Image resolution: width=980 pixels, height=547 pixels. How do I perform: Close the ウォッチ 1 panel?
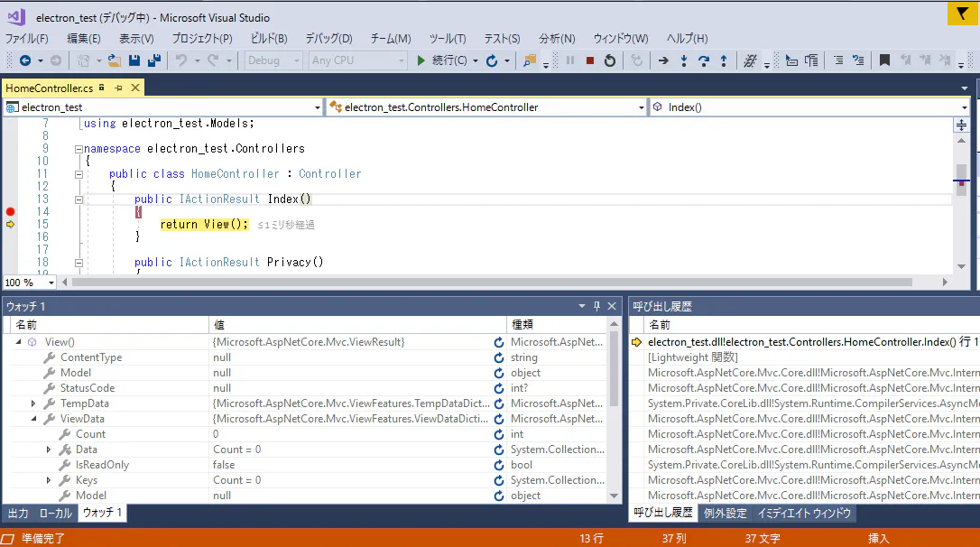click(612, 306)
